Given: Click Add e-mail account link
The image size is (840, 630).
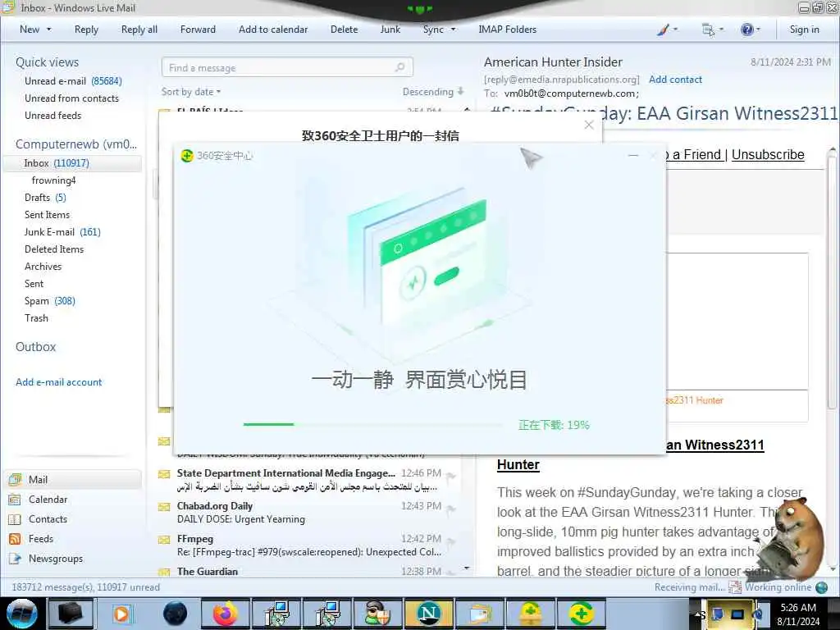Looking at the screenshot, I should tap(58, 382).
